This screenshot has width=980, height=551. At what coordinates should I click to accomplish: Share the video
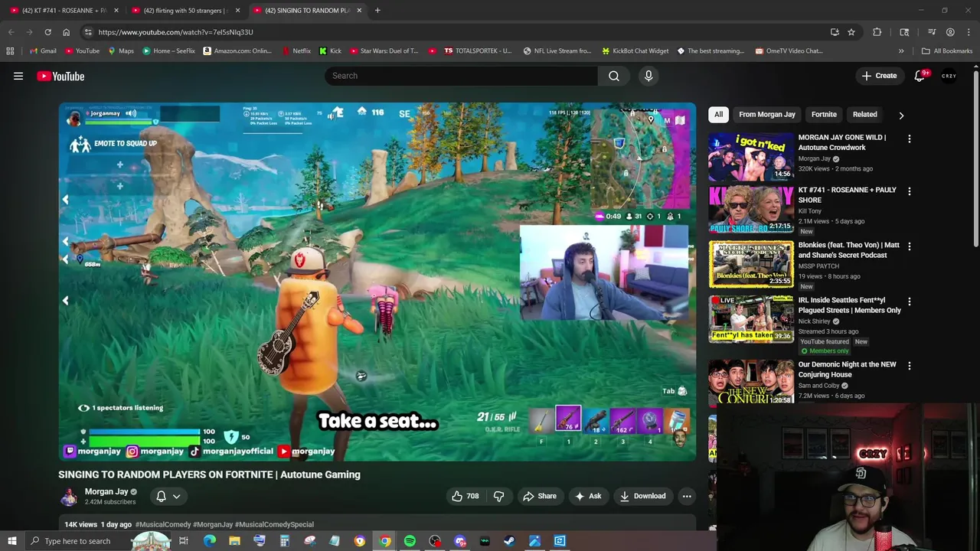(x=540, y=496)
